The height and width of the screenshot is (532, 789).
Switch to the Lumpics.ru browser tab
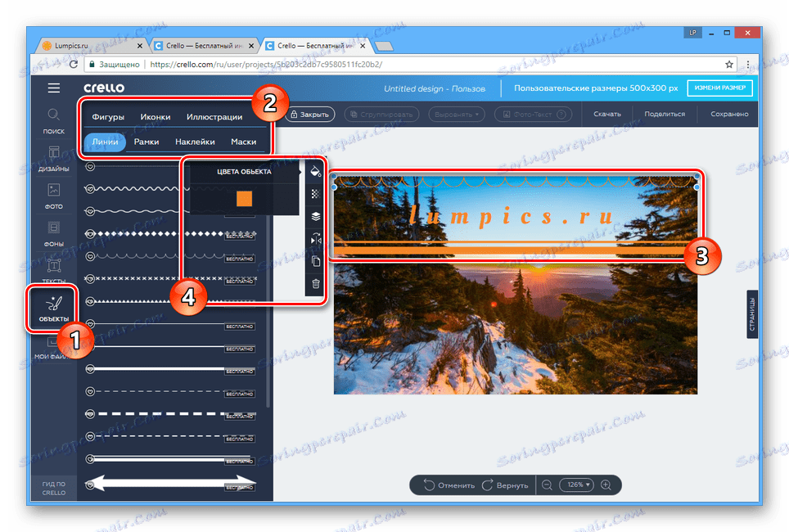point(91,46)
